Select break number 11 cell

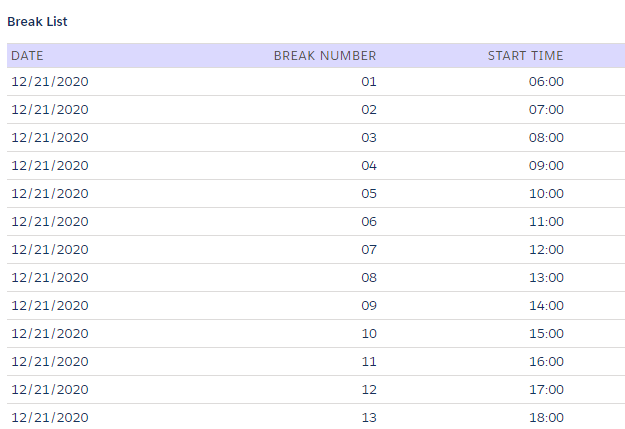(x=369, y=362)
